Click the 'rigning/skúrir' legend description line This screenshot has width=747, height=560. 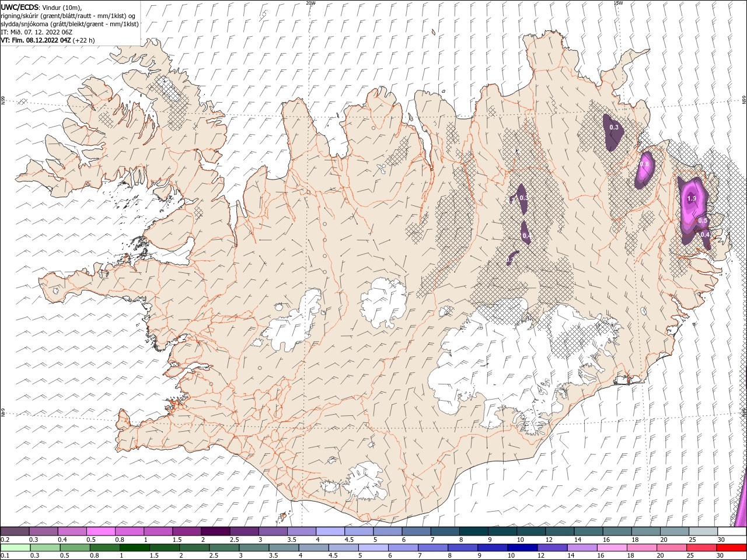(x=68, y=16)
